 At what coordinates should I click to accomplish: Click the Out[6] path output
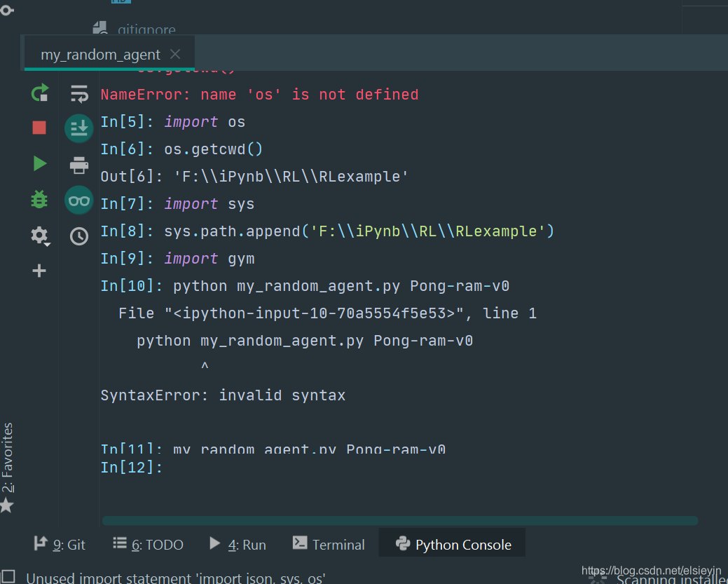[x=254, y=177]
